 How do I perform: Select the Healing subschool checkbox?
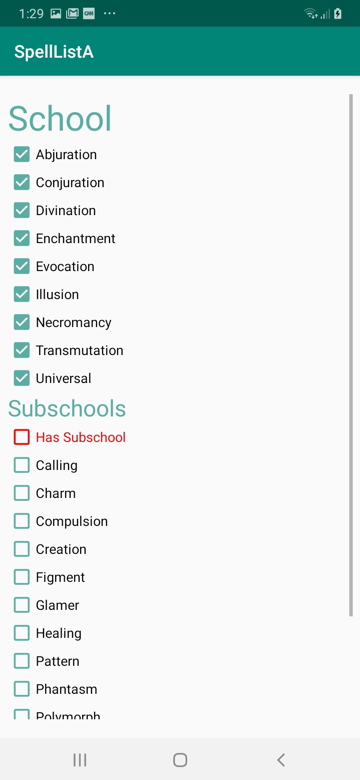tap(22, 633)
